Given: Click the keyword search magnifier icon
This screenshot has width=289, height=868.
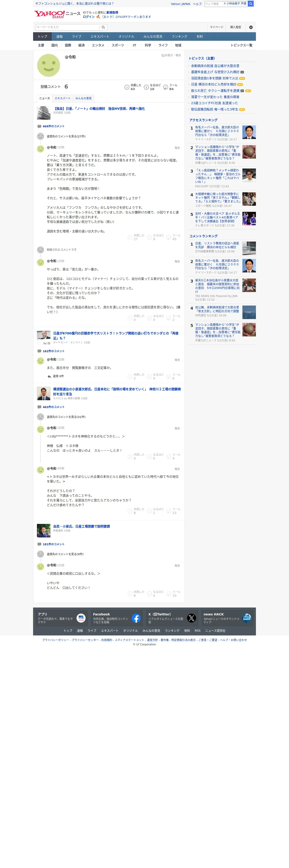Looking at the screenshot, I should tap(103, 27).
